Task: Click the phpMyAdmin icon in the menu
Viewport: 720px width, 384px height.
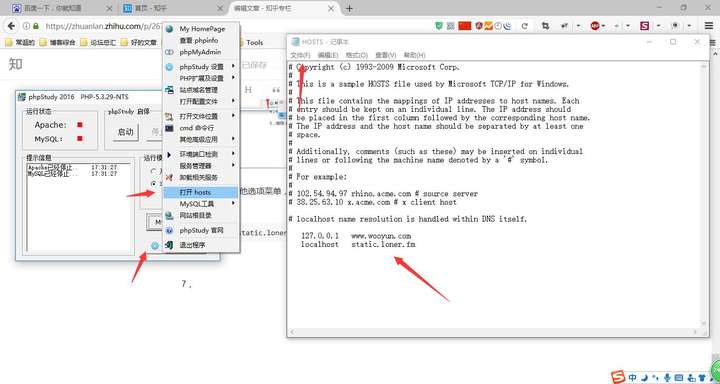Action: (169, 52)
